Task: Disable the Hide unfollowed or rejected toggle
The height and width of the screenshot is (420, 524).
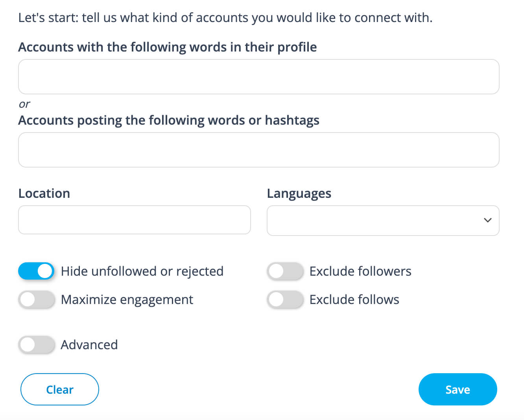Action: point(36,271)
